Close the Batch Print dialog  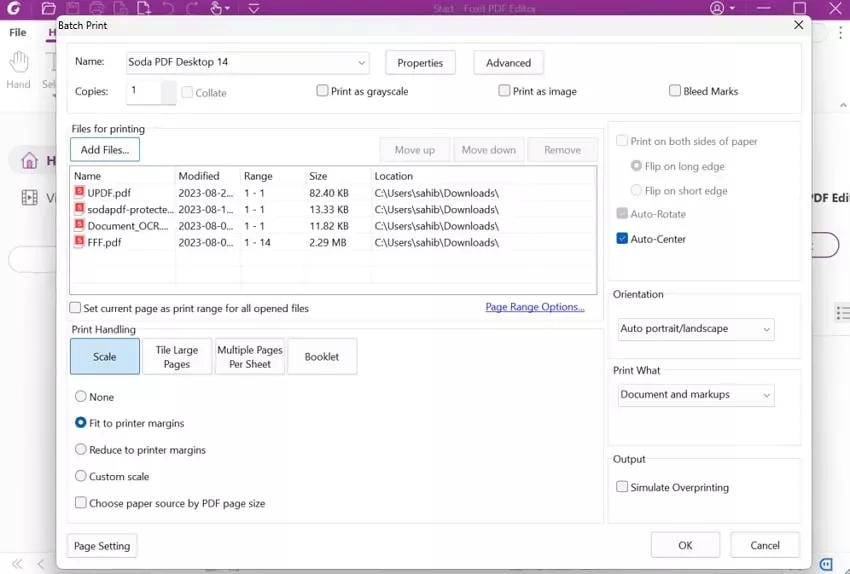[x=799, y=25]
